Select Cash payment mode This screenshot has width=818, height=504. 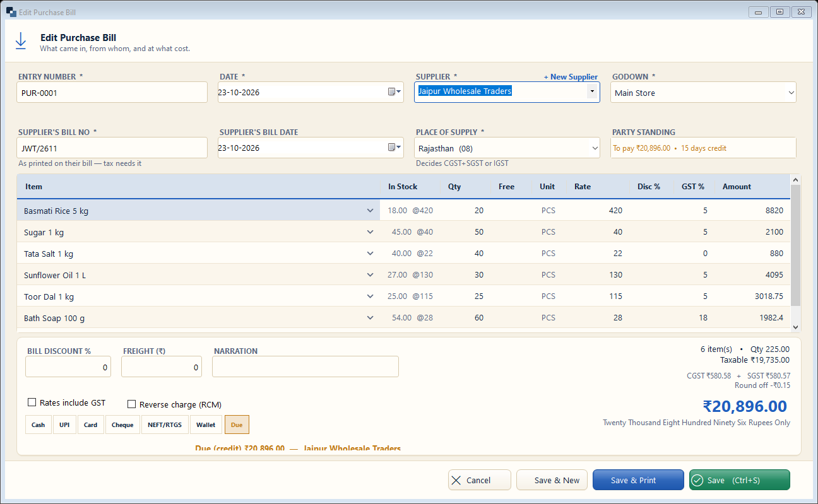(x=39, y=425)
